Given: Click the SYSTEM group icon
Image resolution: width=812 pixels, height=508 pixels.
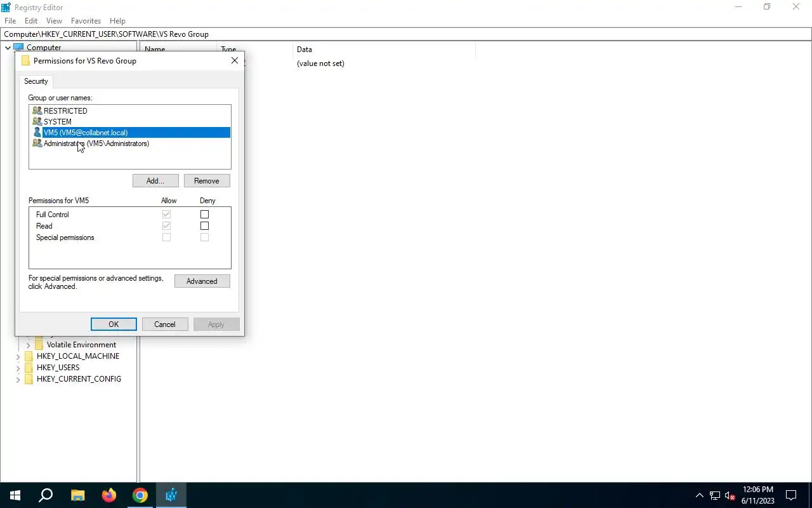Looking at the screenshot, I should 37,121.
